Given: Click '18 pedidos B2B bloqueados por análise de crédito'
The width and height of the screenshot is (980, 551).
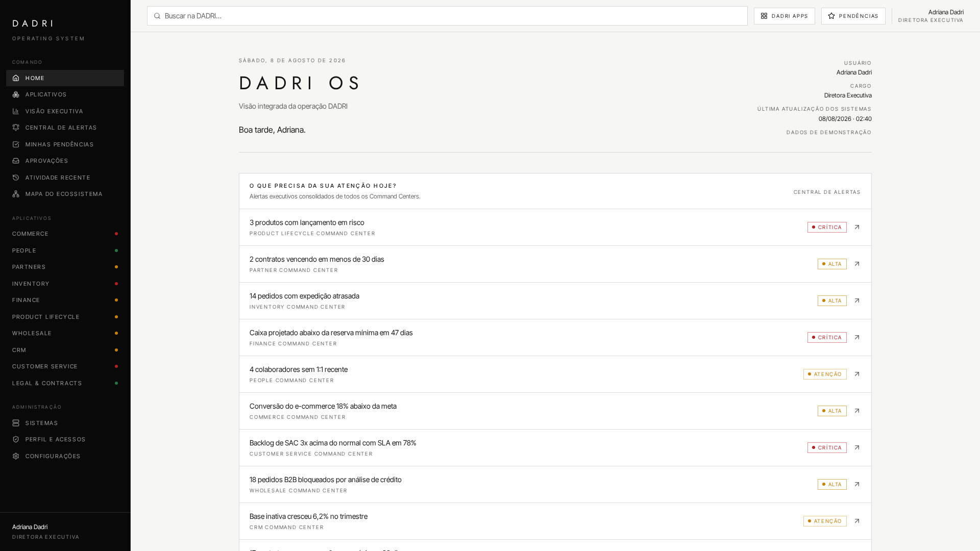Looking at the screenshot, I should [325, 480].
